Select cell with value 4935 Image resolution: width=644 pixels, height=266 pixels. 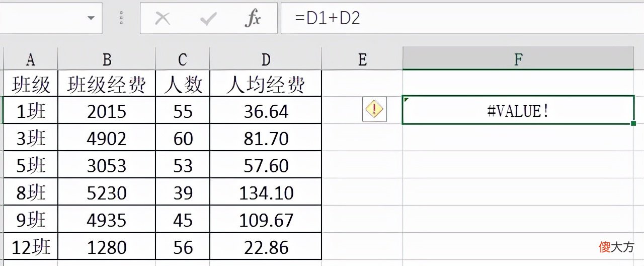point(107,219)
